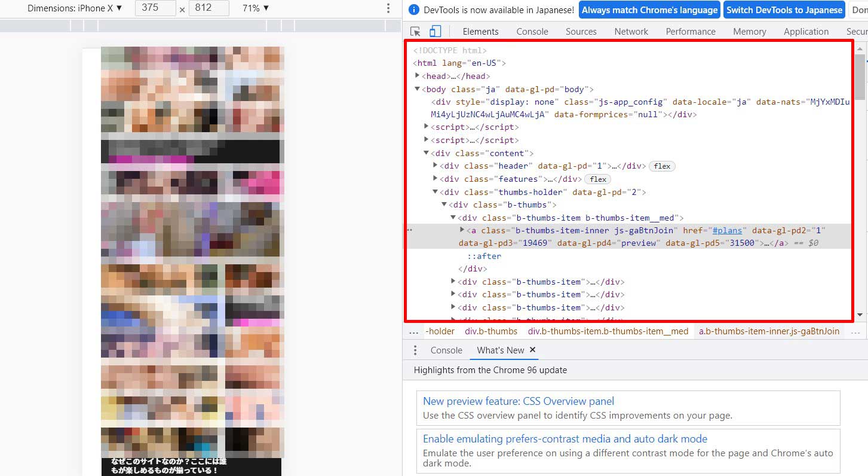Image resolution: width=868 pixels, height=476 pixels.
Task: Open the drawer three-dot menu beside Console
Action: pyautogui.click(x=415, y=350)
